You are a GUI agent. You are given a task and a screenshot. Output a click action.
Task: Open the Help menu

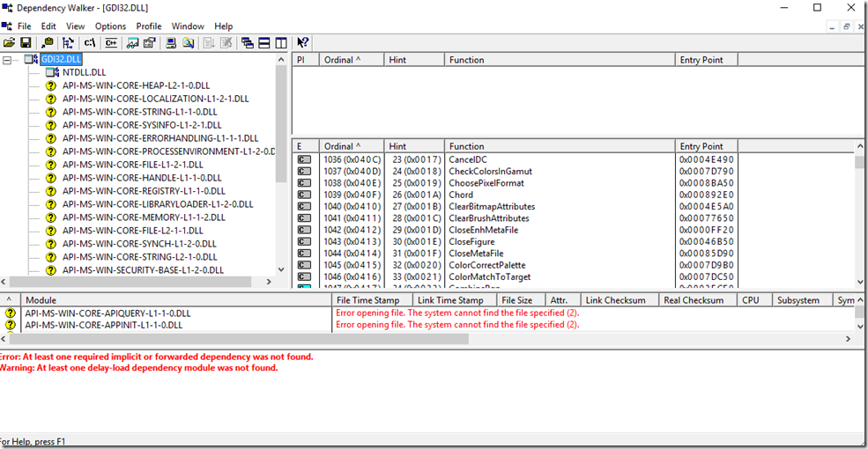click(x=224, y=26)
